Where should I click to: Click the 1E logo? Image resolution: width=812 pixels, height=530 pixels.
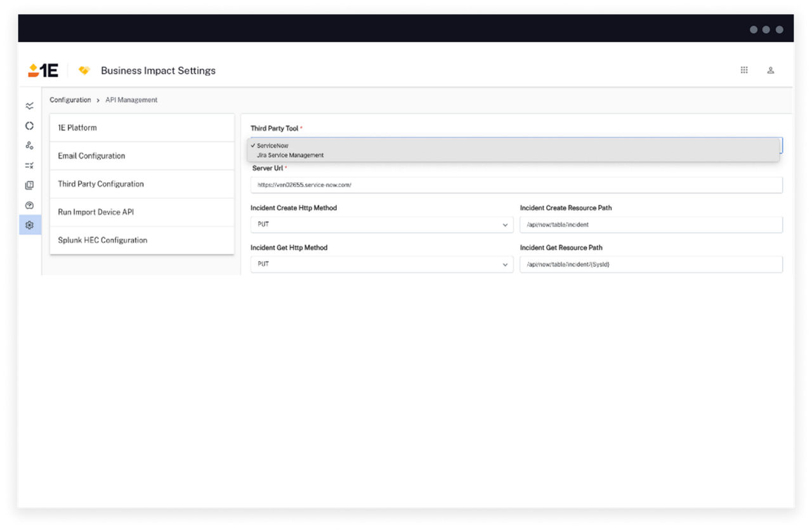[x=43, y=70]
